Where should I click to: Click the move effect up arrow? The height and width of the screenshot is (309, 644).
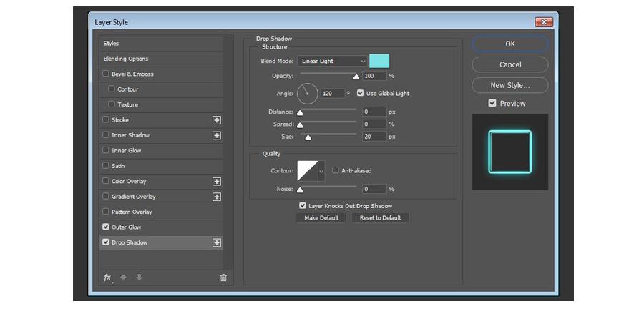tap(123, 278)
